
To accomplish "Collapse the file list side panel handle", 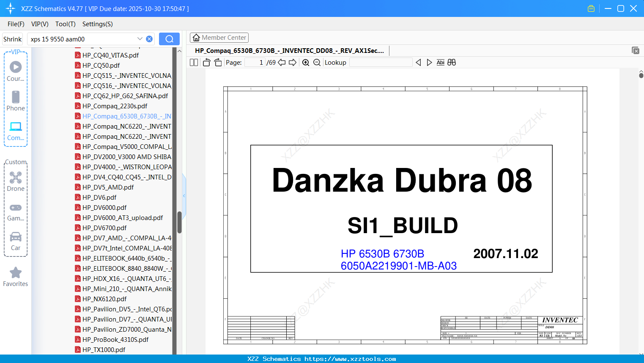I will coord(184,195).
